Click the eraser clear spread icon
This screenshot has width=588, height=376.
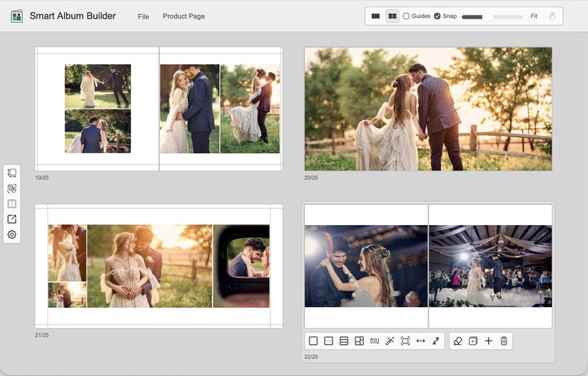458,340
